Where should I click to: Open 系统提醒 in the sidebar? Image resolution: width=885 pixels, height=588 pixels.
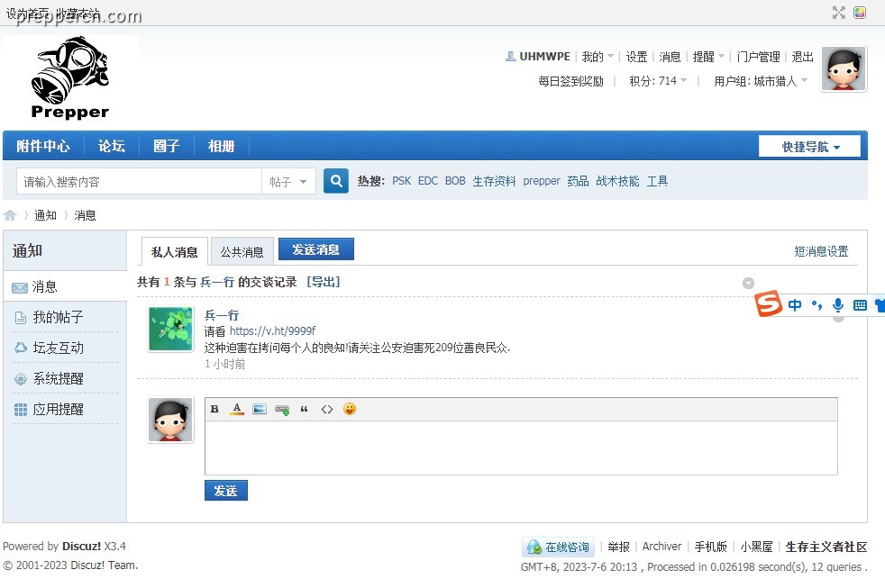tap(58, 378)
